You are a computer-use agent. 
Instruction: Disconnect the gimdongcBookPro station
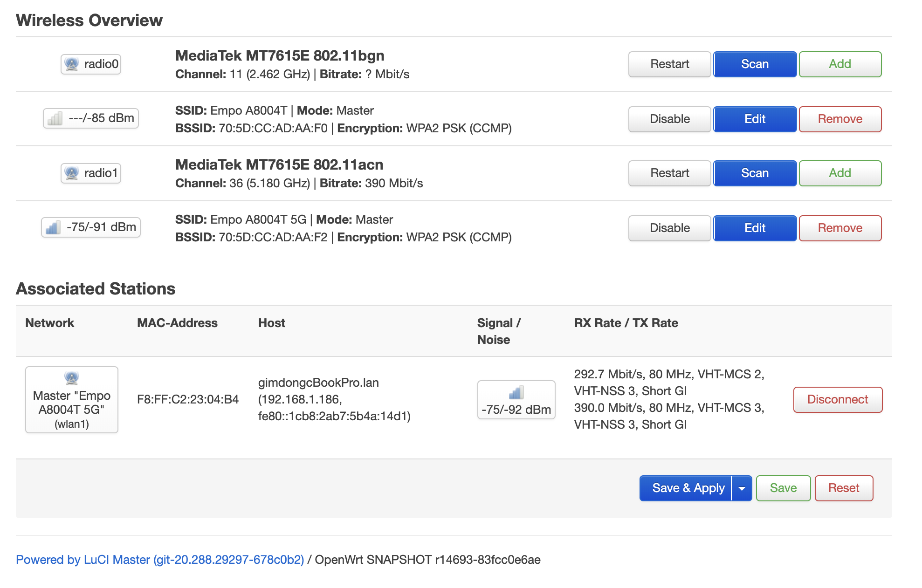pyautogui.click(x=837, y=399)
